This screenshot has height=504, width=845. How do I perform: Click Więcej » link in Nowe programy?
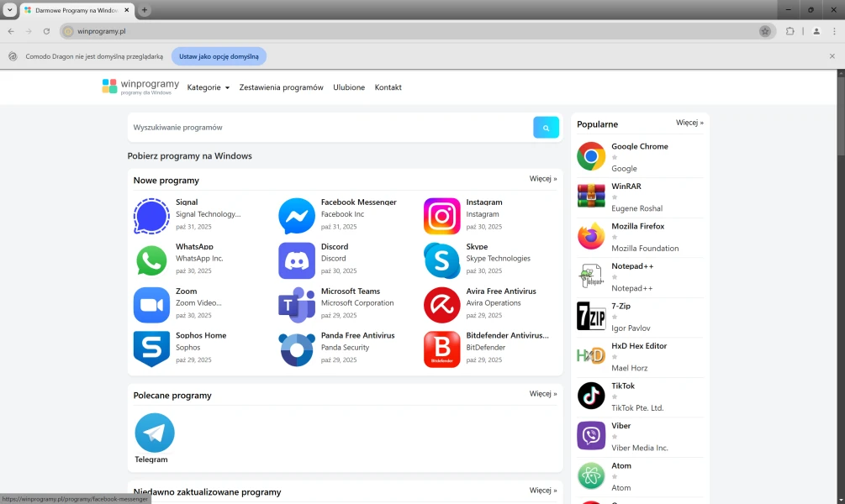(x=543, y=179)
